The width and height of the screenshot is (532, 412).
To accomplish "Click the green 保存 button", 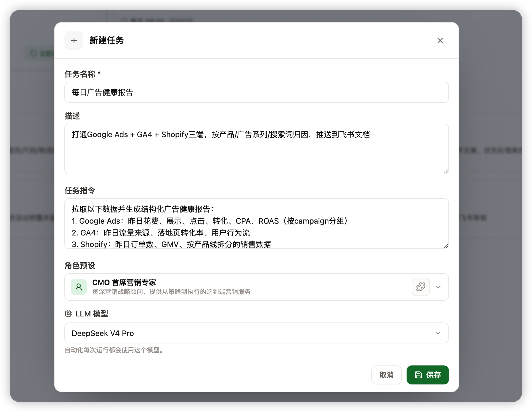I will click(x=427, y=375).
